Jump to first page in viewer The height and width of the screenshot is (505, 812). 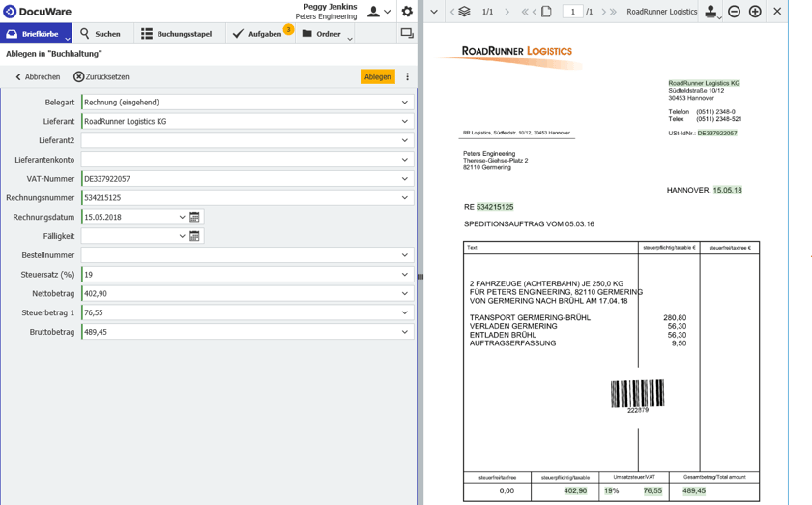[525, 12]
